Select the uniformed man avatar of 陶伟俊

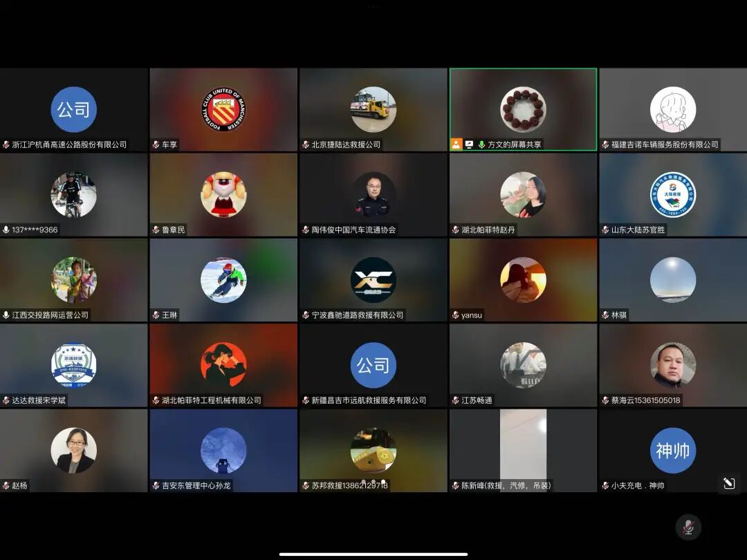click(x=373, y=195)
